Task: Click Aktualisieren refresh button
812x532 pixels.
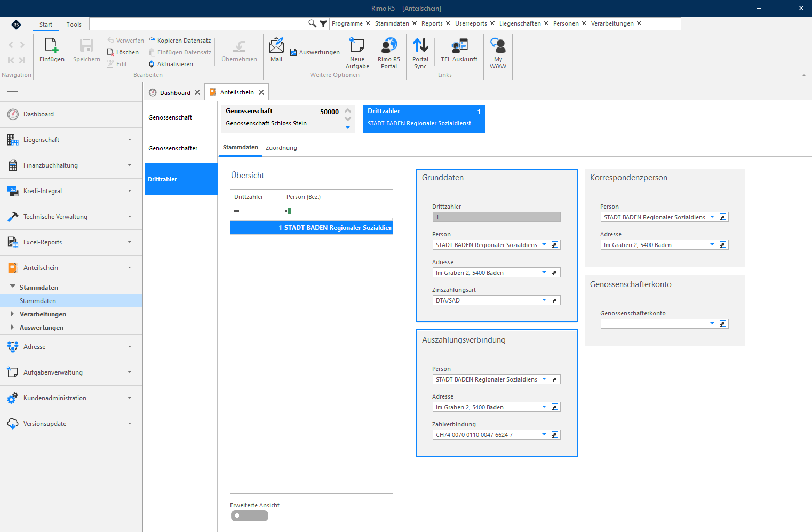Action: [x=171, y=64]
